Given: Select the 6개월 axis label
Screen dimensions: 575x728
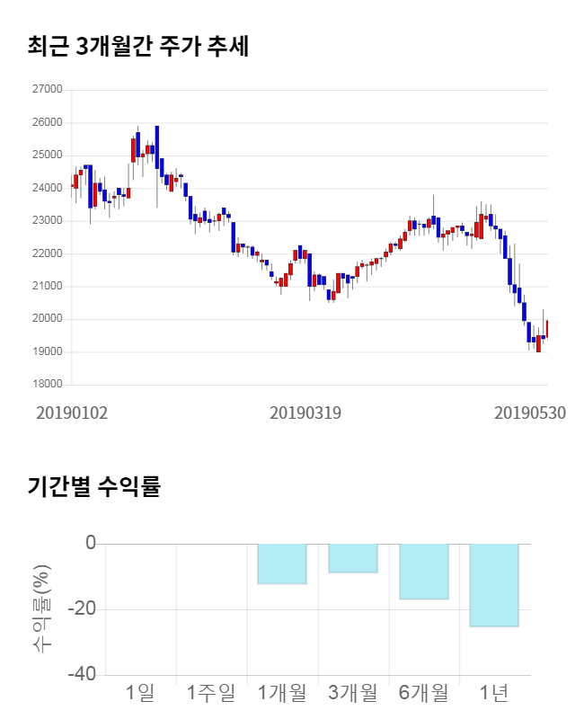Looking at the screenshot, I should 423,693.
